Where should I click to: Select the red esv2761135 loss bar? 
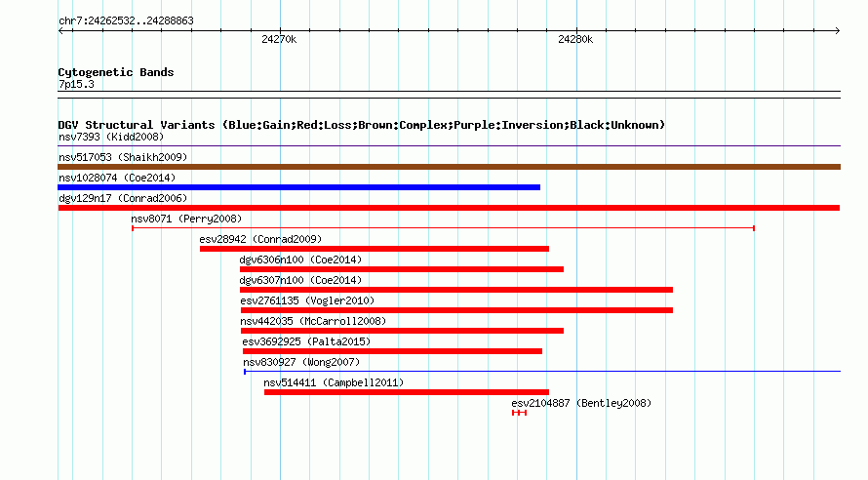coord(456,310)
